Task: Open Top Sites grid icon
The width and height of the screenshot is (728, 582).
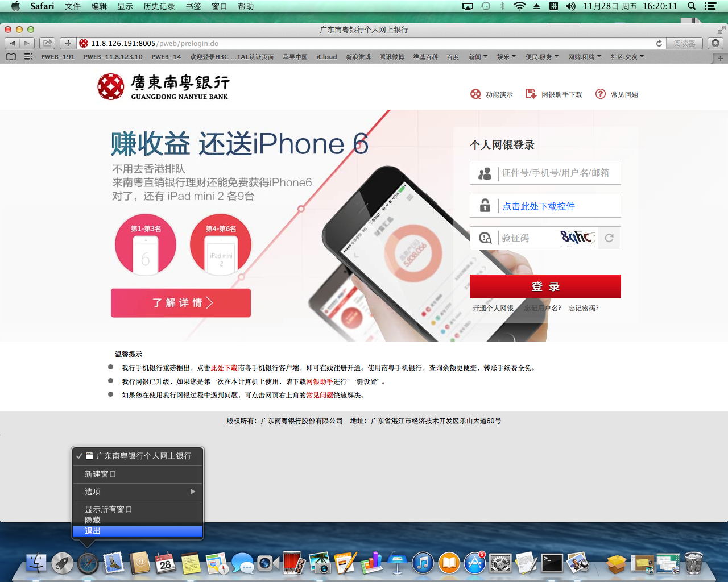Action: (x=28, y=57)
